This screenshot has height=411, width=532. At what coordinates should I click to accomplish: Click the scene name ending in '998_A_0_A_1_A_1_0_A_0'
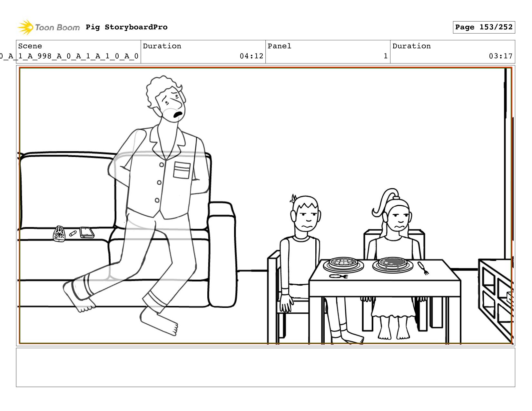coord(69,56)
